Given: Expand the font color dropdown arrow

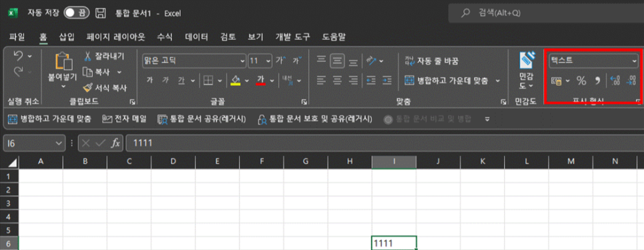Looking at the screenshot, I should [x=272, y=81].
